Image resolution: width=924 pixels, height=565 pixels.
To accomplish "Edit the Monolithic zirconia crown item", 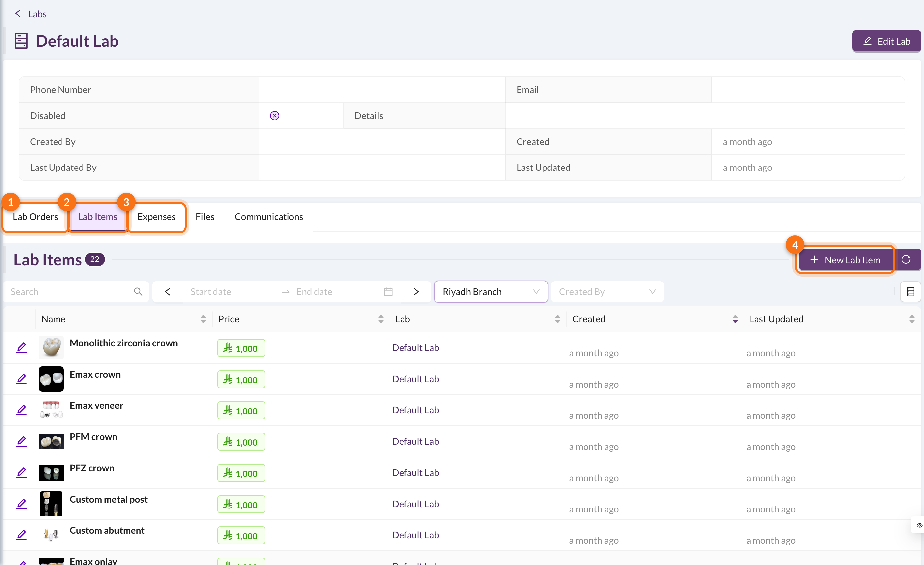I will [x=21, y=348].
